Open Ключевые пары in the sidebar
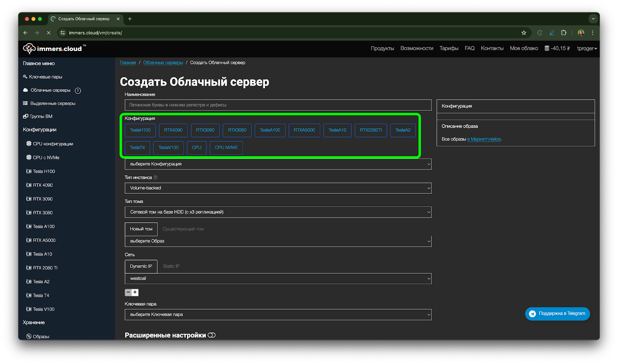This screenshot has height=364, width=618. 42,77
